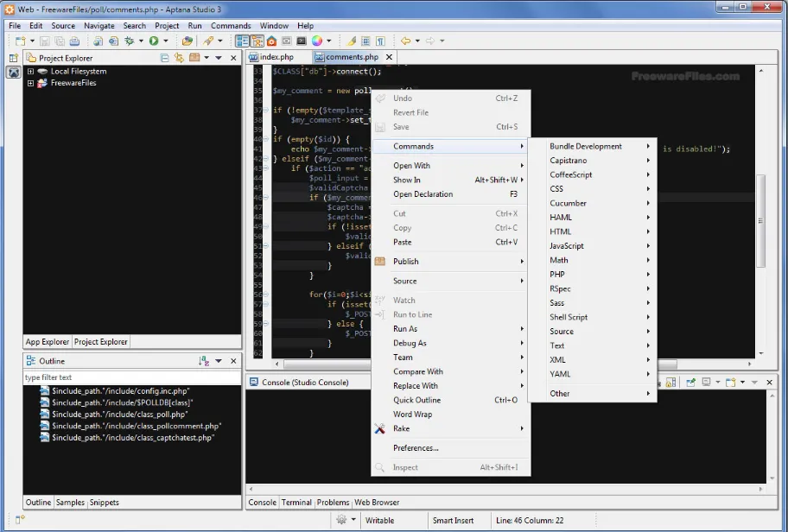Open the New file dropdown arrow

click(32, 41)
